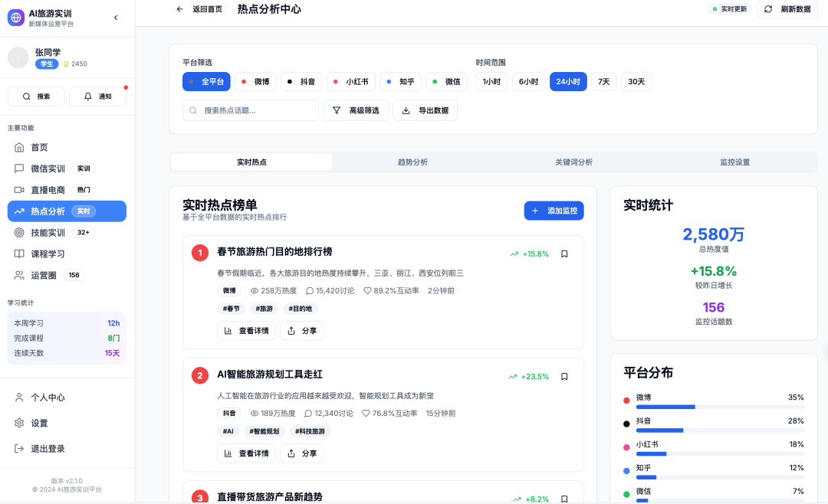Collapse the sidebar with the chevron arrow
Image resolution: width=828 pixels, height=504 pixels.
[116, 18]
